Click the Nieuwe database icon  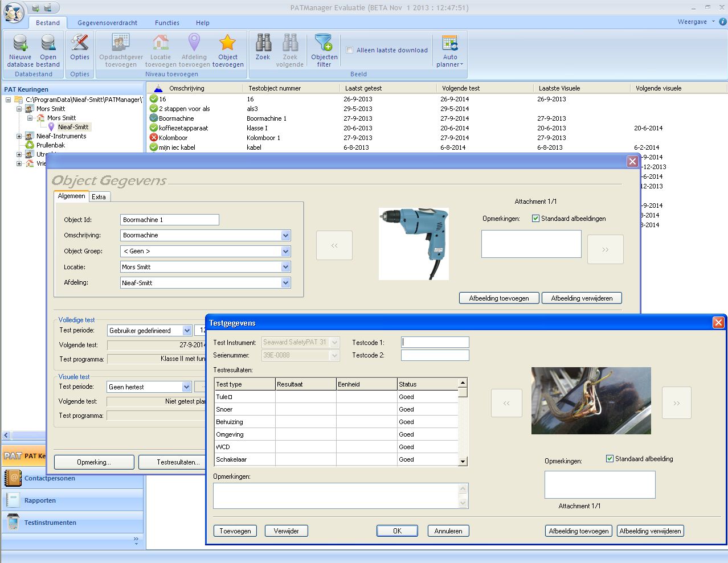click(x=20, y=43)
